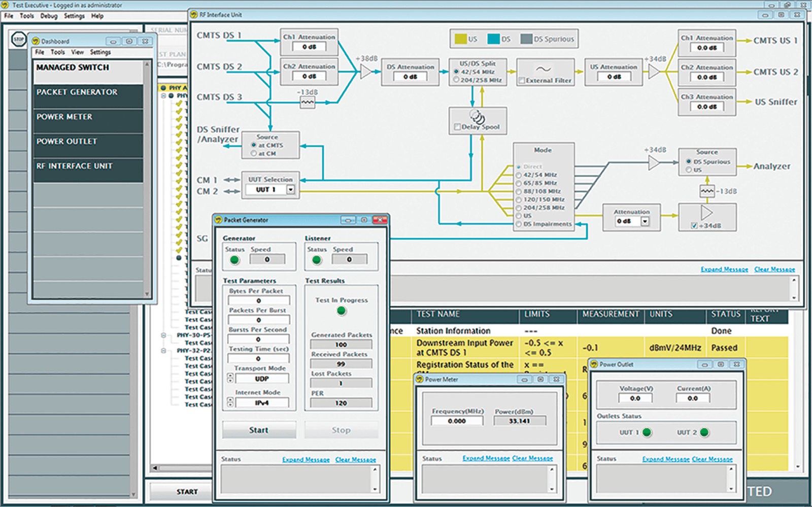Viewport: 812px width, 507px height.
Task: Select the 204/258 MHz US/DS Split option
Action: pos(456,80)
